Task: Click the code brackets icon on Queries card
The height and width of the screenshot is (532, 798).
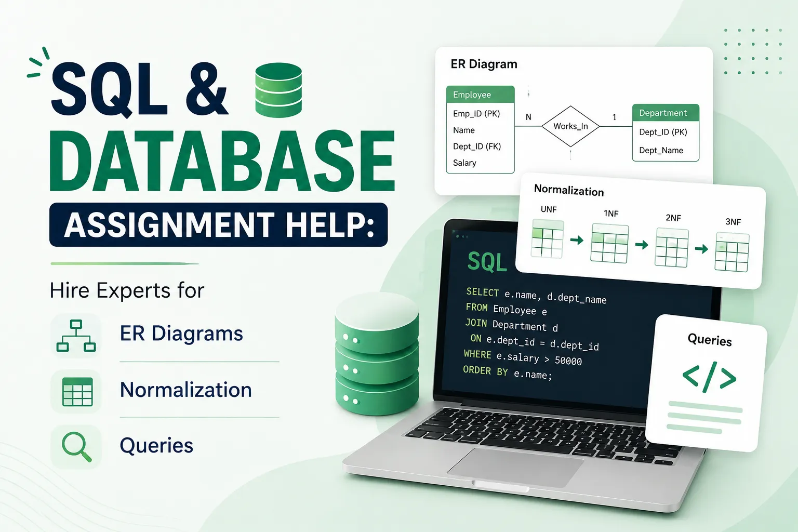Action: tap(709, 377)
